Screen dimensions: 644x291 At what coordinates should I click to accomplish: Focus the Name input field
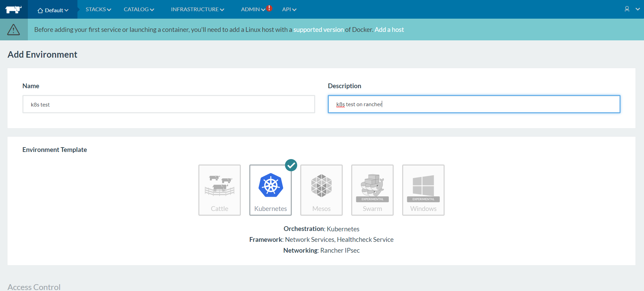click(169, 104)
